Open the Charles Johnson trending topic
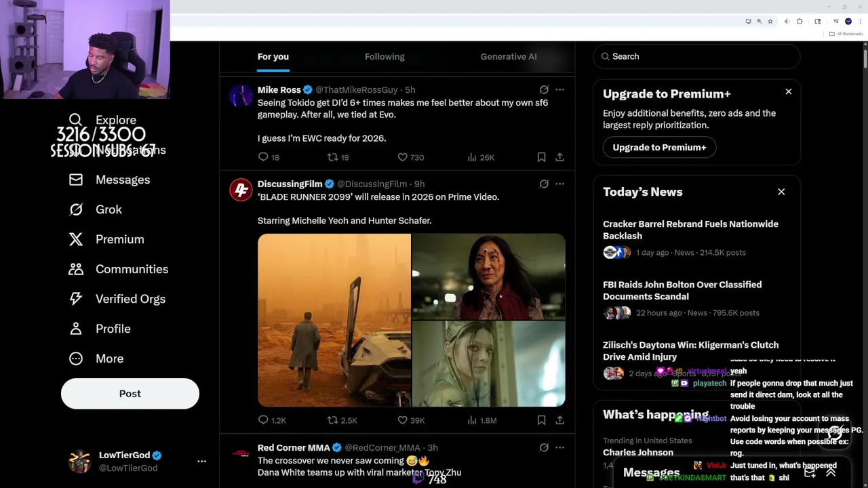 click(638, 452)
